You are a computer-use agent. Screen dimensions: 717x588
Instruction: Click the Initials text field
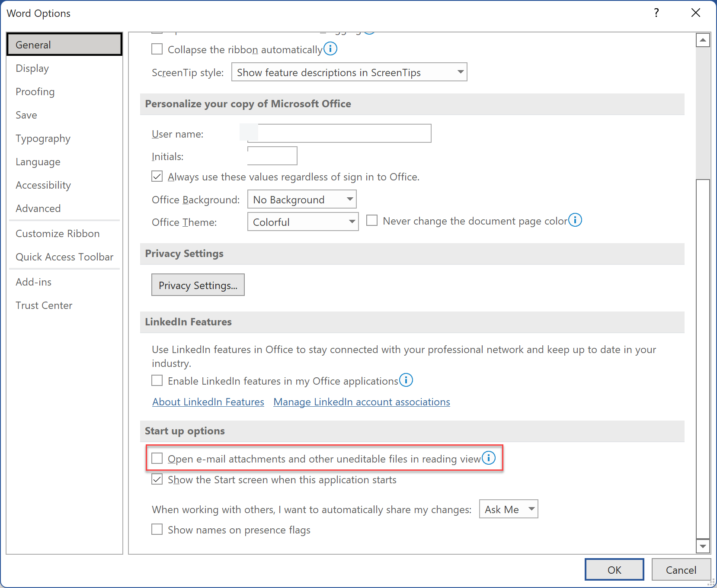tap(272, 156)
